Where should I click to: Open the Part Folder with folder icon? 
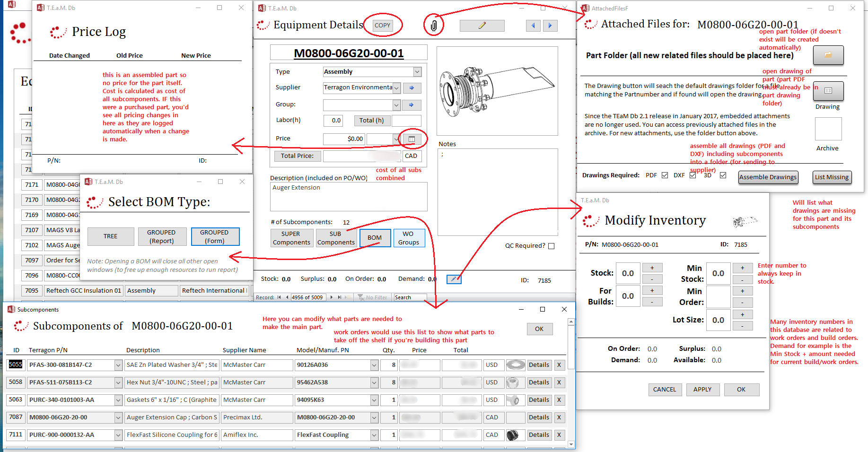tap(828, 55)
